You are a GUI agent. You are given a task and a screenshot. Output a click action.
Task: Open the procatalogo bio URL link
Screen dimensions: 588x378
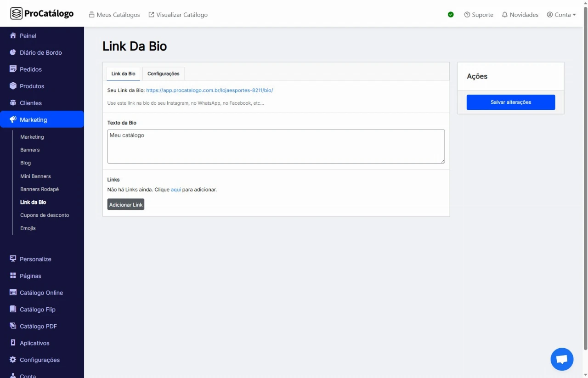pos(209,90)
